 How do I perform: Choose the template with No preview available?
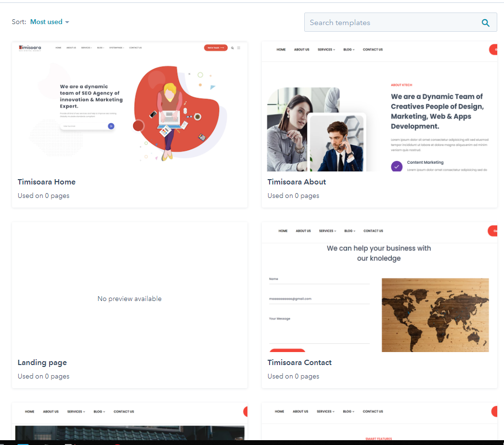pyautogui.click(x=129, y=299)
